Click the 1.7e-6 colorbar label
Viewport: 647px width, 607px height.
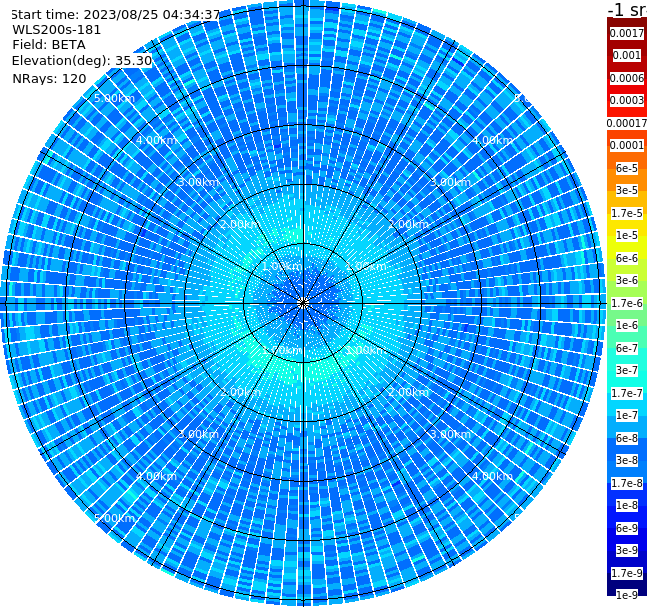(627, 303)
